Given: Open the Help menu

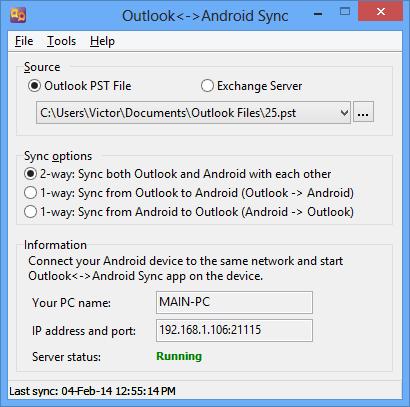Looking at the screenshot, I should point(102,41).
